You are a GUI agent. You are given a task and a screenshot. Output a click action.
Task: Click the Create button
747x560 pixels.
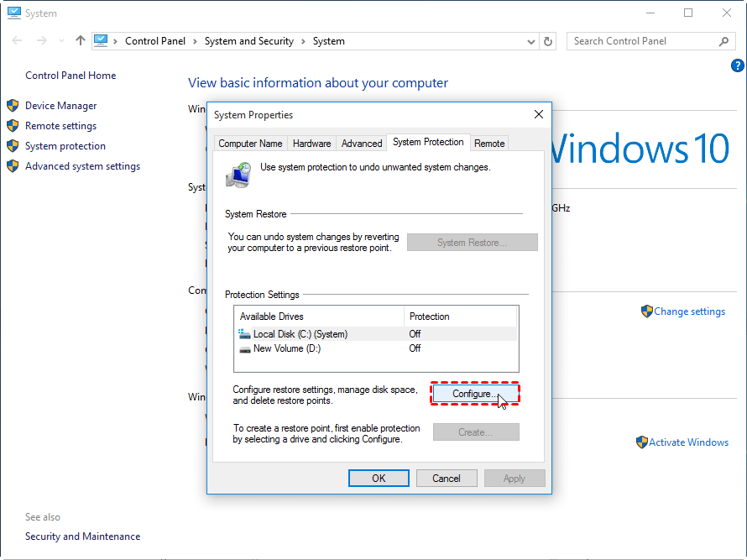click(x=476, y=432)
